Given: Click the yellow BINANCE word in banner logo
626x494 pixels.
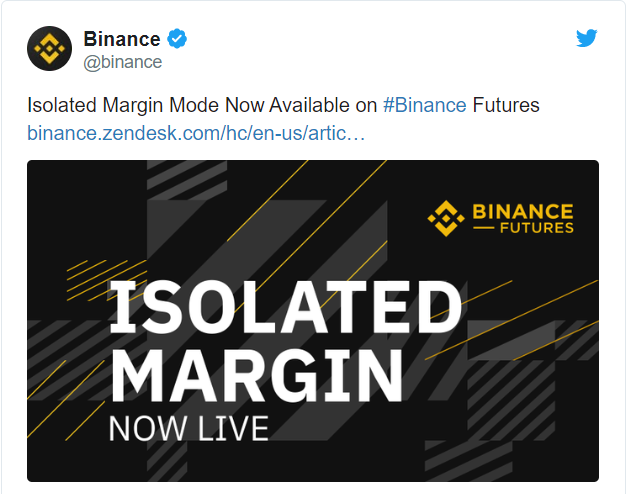Looking at the screenshot, I should tap(522, 211).
